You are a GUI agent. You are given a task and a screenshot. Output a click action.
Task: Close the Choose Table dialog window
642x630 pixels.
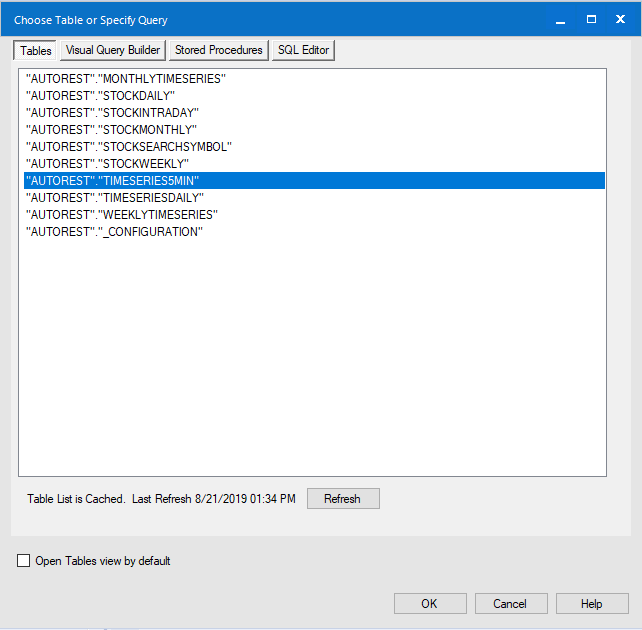coord(620,19)
